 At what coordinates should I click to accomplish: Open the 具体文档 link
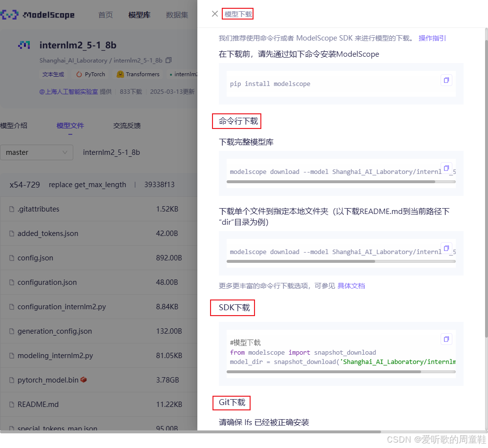point(351,286)
